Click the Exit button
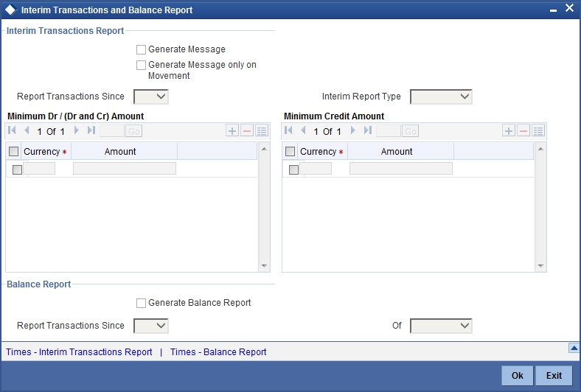581x392 pixels. click(x=554, y=375)
